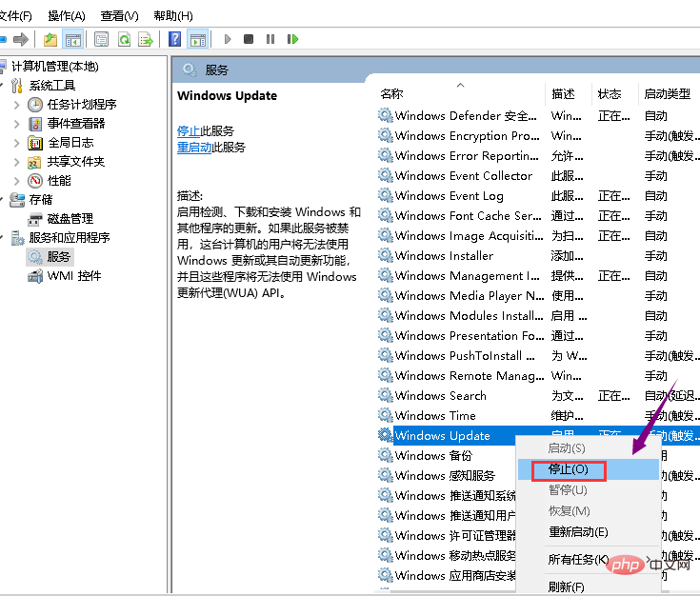
Task: Select the 磁盘管理 icon
Action: pyautogui.click(x=34, y=219)
